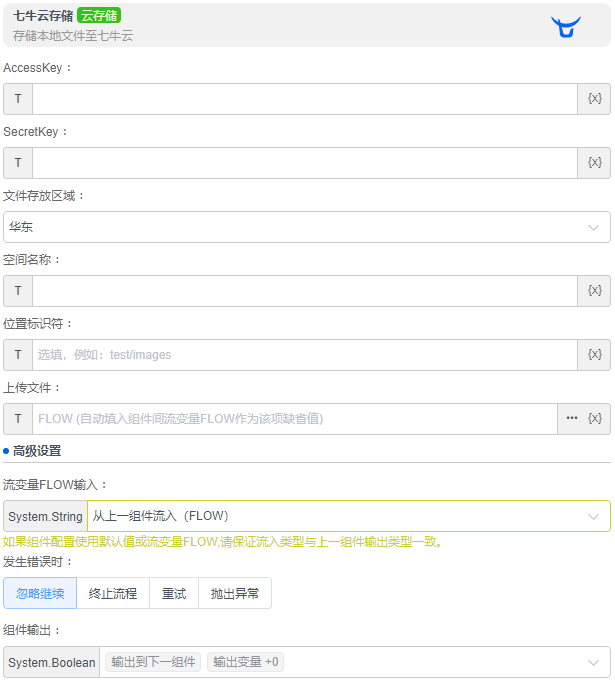Screen dimensions: 615x682
Task: Click the 输出到下一组件 output tag
Action: pyautogui.click(x=153, y=662)
